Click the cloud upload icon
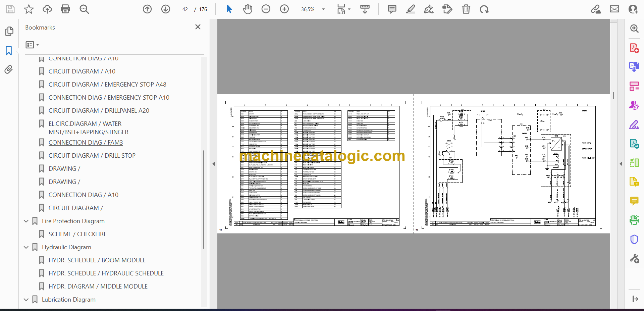The width and height of the screenshot is (644, 311). pos(47,9)
